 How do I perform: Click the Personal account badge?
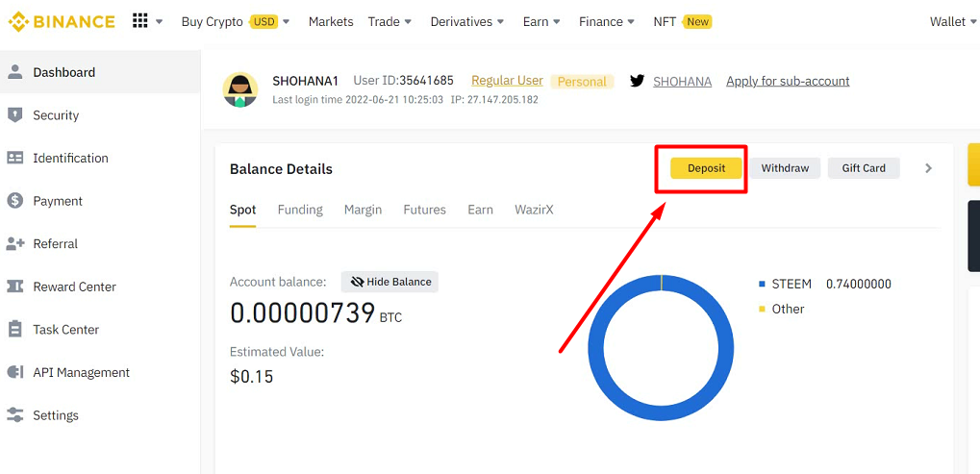[x=582, y=82]
